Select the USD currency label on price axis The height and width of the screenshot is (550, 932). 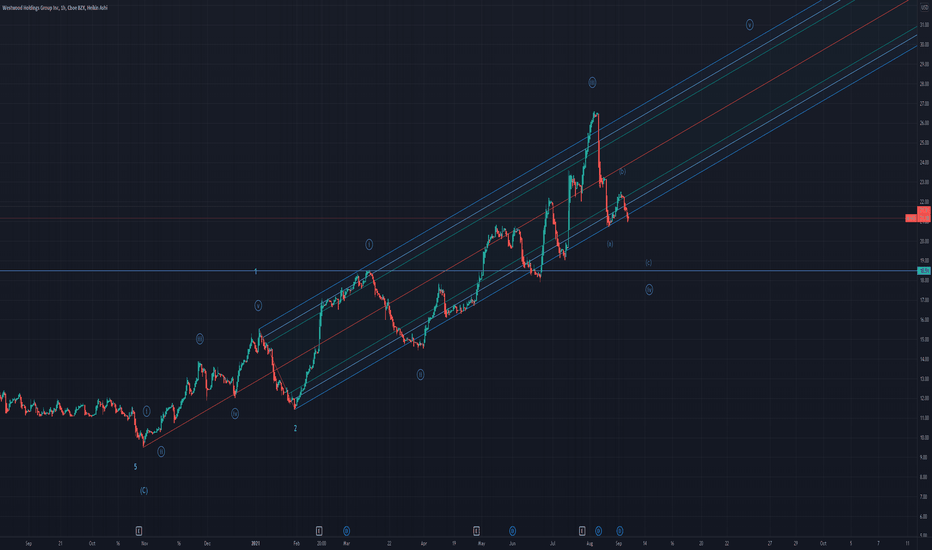click(924, 8)
